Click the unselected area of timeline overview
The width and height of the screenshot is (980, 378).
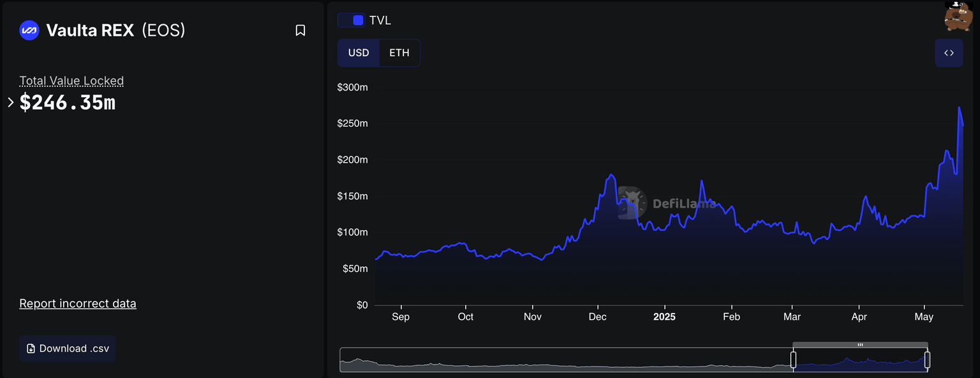(561, 361)
